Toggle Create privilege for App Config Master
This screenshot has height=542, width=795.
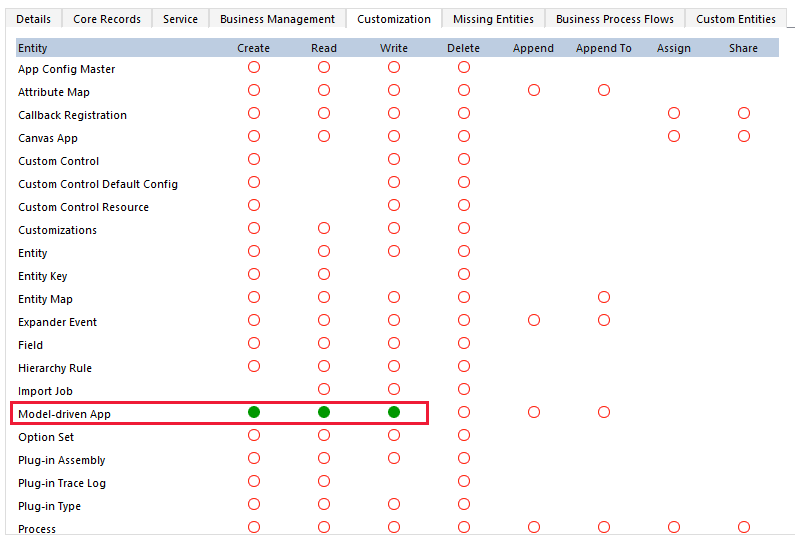point(254,67)
